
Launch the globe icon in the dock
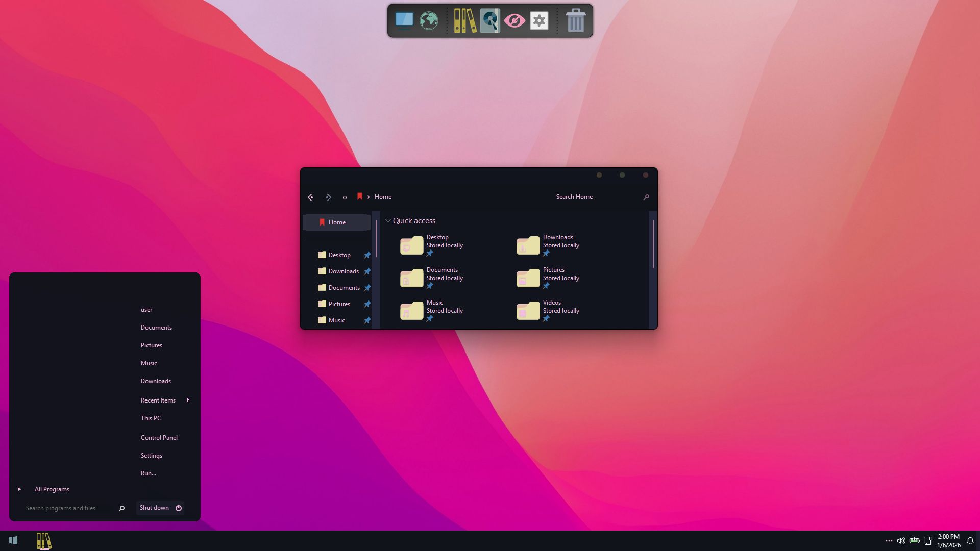point(429,20)
